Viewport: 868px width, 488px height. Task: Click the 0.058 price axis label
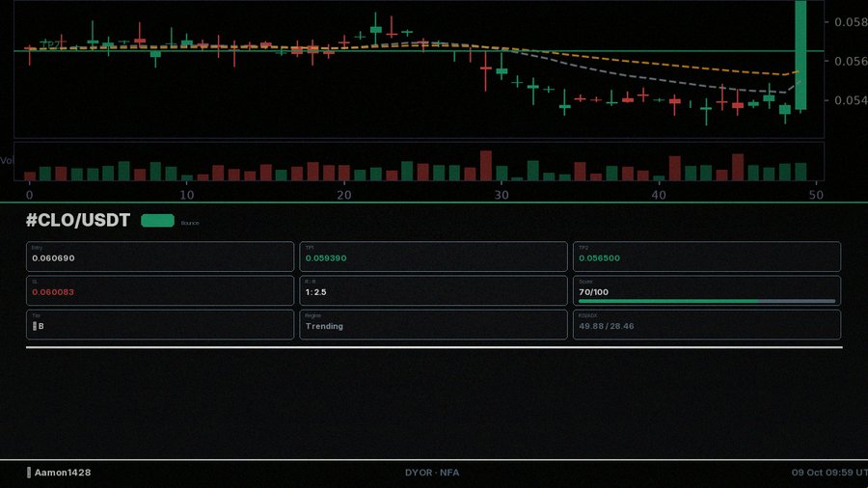point(851,21)
